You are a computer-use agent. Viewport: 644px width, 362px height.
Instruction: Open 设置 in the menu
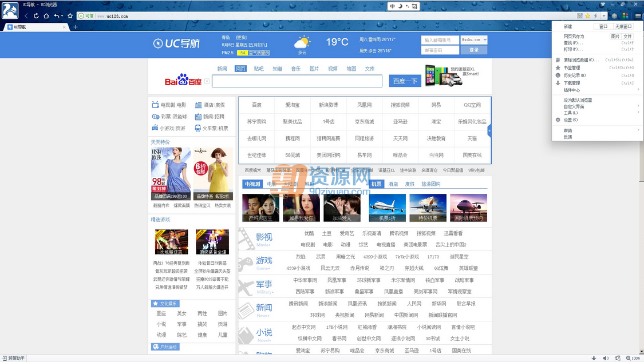pyautogui.click(x=598, y=120)
